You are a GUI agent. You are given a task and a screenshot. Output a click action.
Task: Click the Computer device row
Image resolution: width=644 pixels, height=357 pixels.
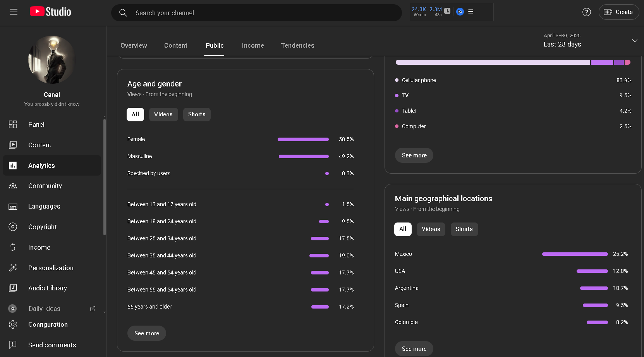tap(513, 126)
